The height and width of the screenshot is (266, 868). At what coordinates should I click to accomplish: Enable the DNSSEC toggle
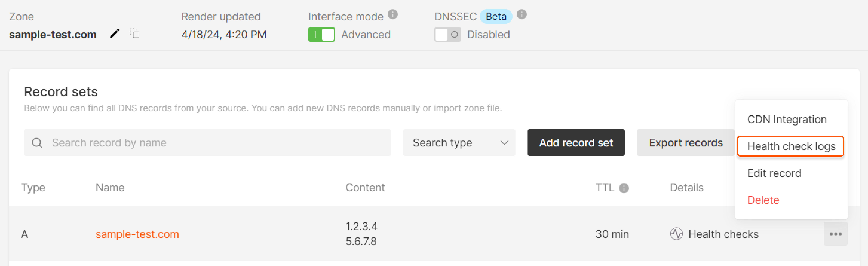coord(447,34)
